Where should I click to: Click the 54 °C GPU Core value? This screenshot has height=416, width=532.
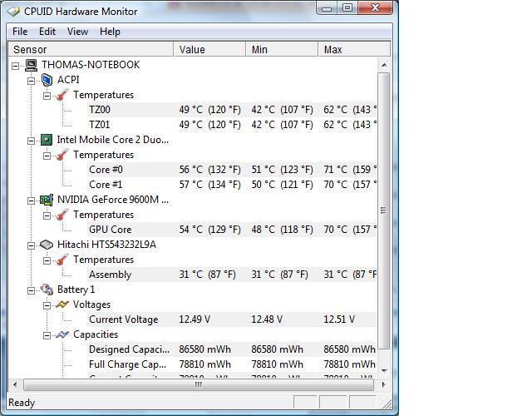(209, 230)
